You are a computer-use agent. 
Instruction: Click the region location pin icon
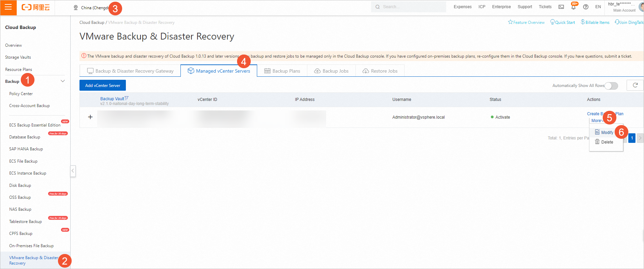click(x=76, y=8)
